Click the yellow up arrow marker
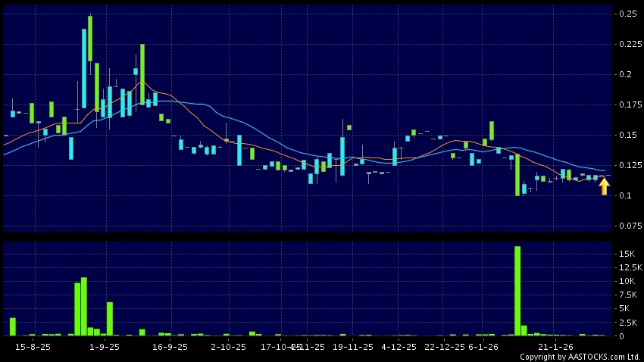 (x=604, y=186)
